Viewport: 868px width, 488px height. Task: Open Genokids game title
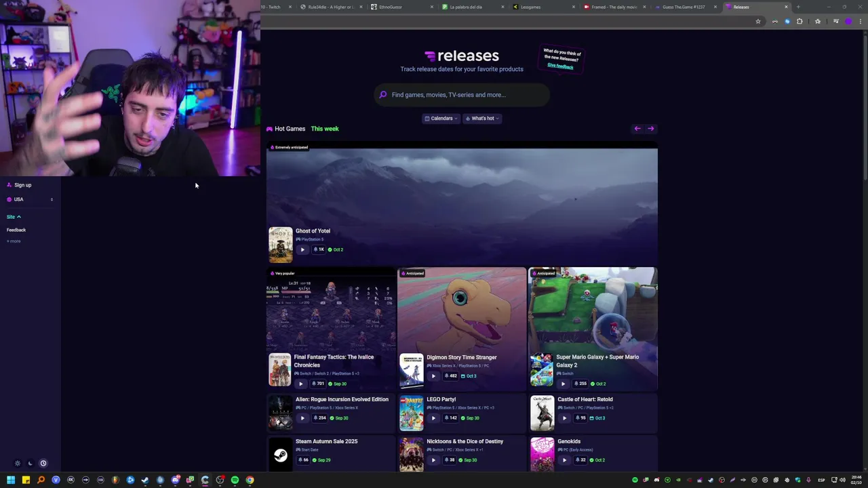point(569,441)
